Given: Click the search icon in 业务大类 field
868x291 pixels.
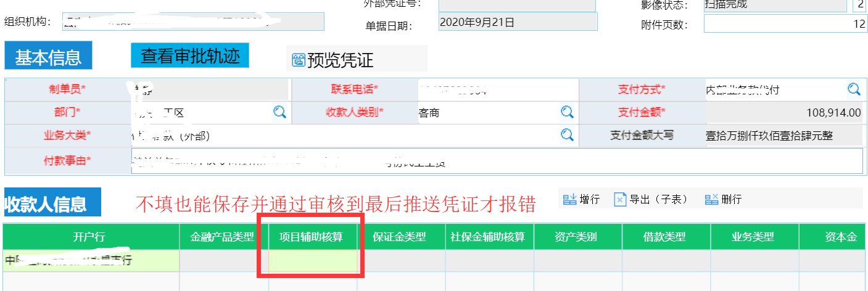Looking at the screenshot, I should pyautogui.click(x=567, y=134).
